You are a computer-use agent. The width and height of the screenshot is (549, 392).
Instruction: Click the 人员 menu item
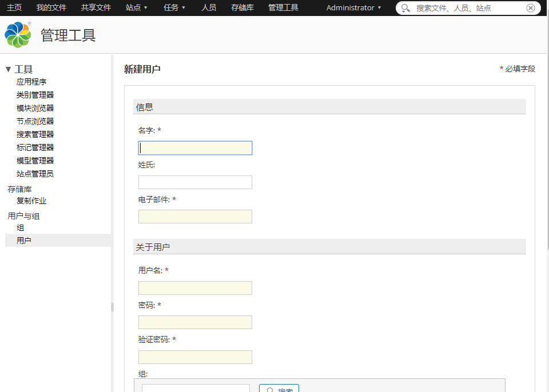click(x=209, y=7)
